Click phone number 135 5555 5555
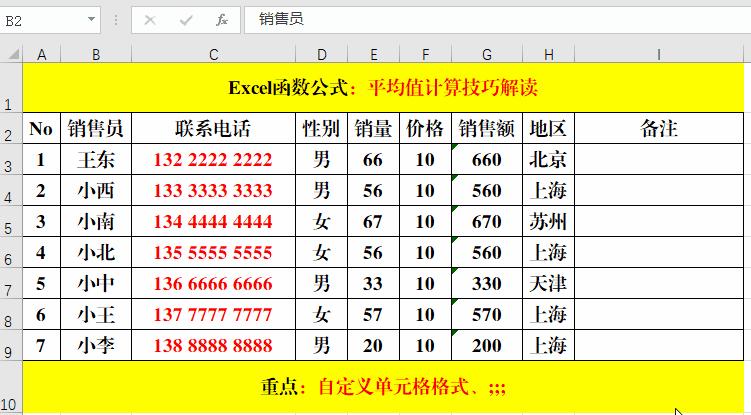The image size is (751, 415). pyautogui.click(x=214, y=252)
